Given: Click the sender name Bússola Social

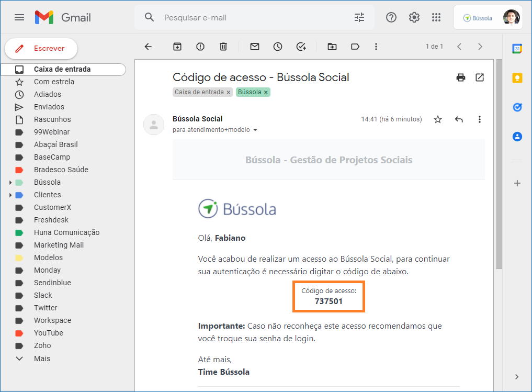Looking at the screenshot, I should [197, 119].
